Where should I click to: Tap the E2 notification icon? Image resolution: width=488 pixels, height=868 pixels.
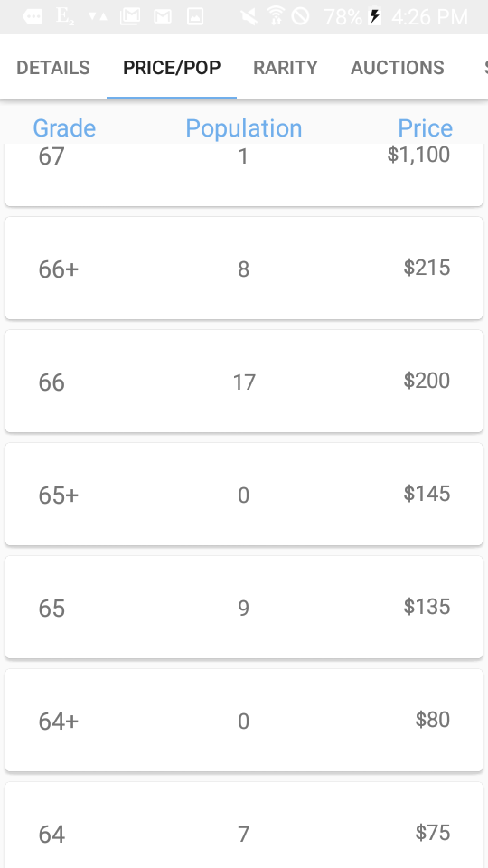click(65, 16)
